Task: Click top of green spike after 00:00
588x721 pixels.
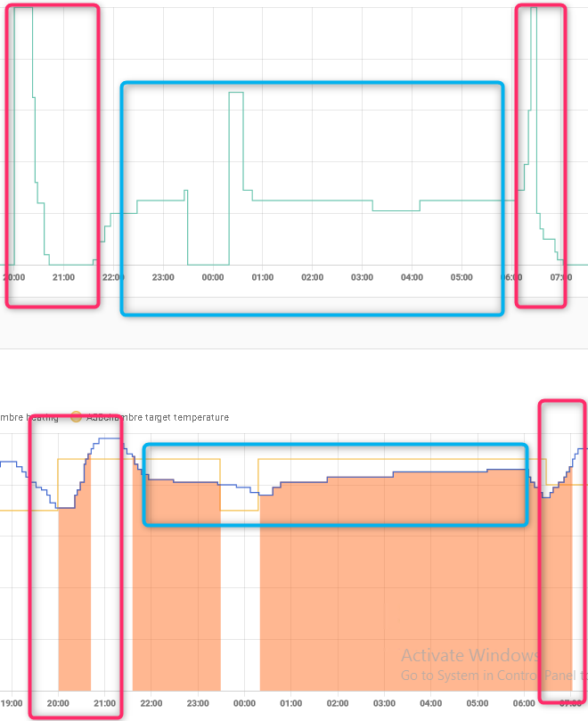Action: point(236,93)
